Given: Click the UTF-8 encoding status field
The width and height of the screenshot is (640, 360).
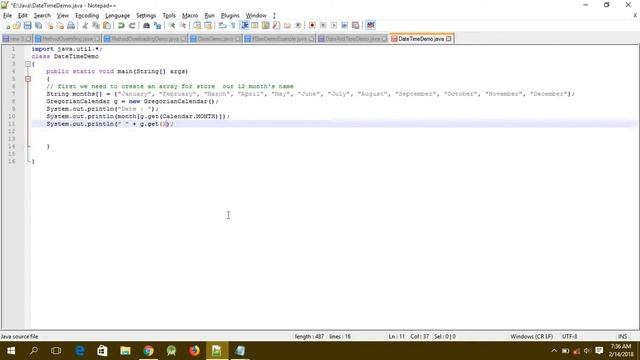Looking at the screenshot, I should click(x=569, y=336).
